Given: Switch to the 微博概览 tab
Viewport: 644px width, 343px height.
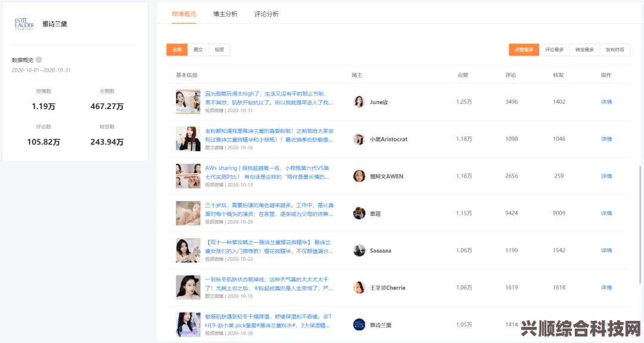Looking at the screenshot, I should [184, 14].
